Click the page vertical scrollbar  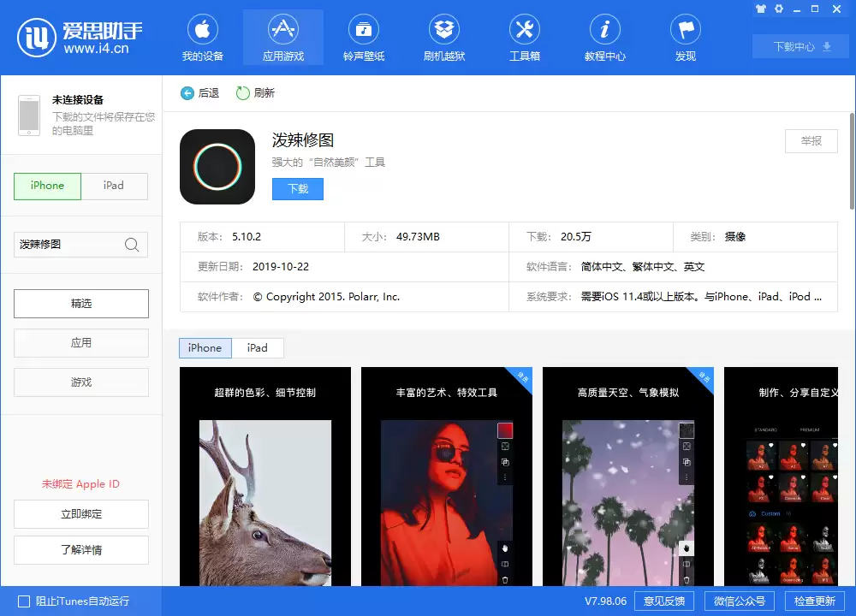[x=853, y=161]
